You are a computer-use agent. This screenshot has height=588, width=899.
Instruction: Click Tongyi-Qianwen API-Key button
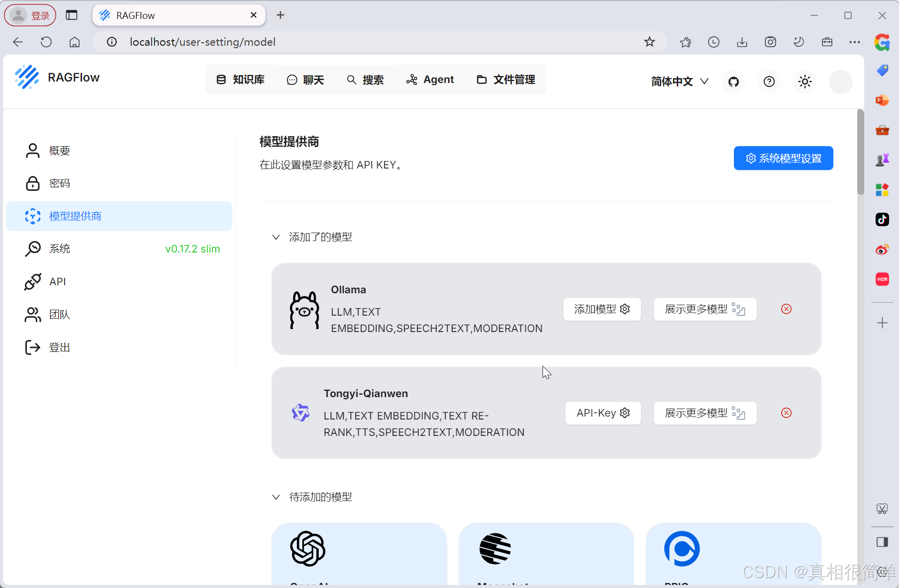[603, 413]
